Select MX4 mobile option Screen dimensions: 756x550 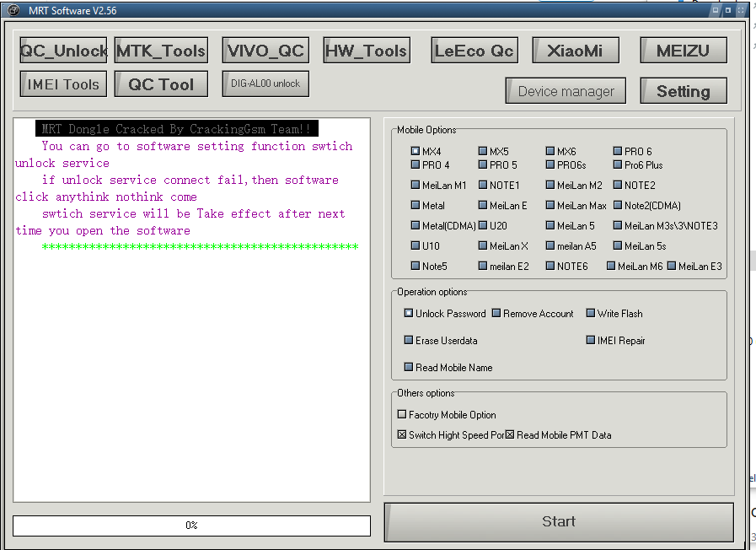[426, 152]
